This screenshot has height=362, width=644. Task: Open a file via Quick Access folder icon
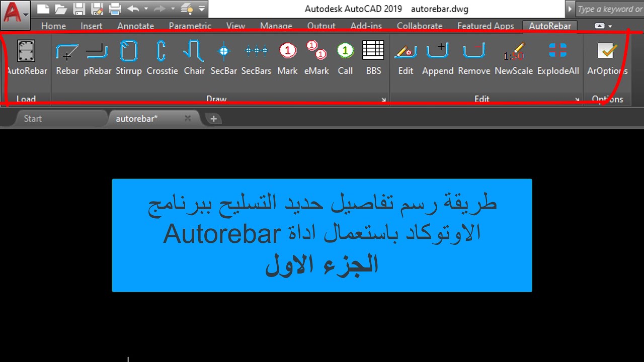(61, 9)
